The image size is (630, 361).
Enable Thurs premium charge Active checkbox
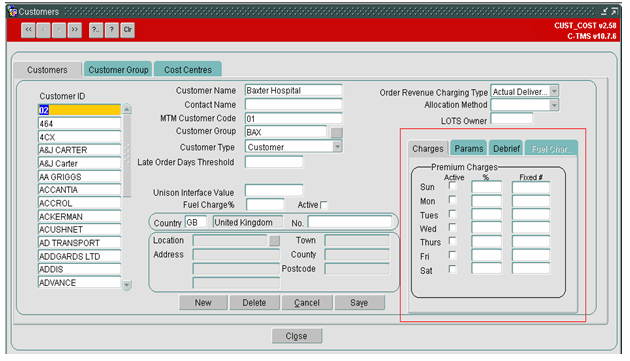452,241
